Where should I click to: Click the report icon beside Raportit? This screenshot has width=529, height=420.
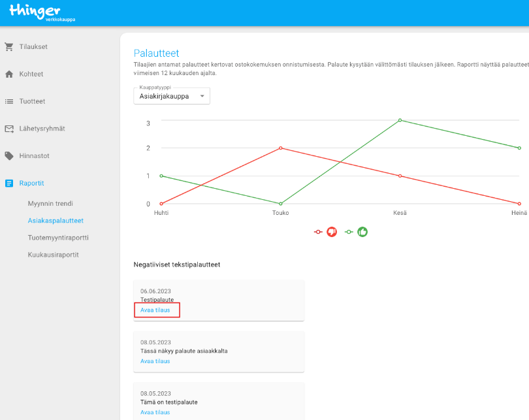pyautogui.click(x=9, y=183)
